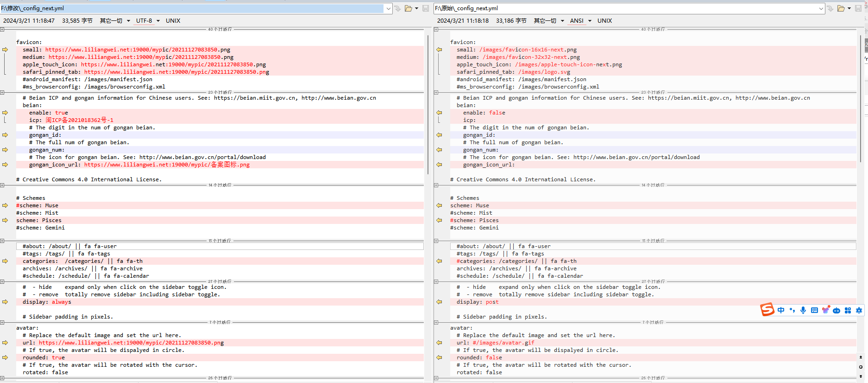Toggle Sogou punctuation mode
The image size is (868, 383).
tap(792, 310)
